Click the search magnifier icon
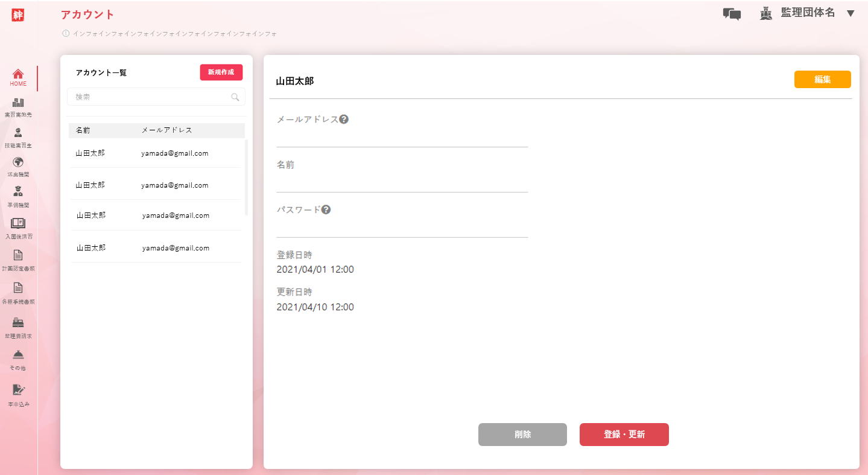Viewport: 868px width, 475px height. (235, 97)
